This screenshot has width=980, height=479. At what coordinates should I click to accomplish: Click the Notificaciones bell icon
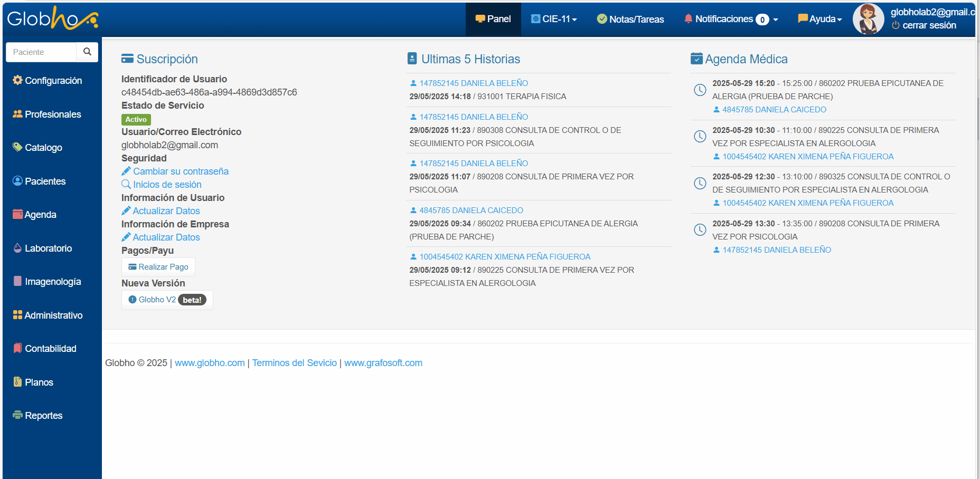click(x=688, y=18)
